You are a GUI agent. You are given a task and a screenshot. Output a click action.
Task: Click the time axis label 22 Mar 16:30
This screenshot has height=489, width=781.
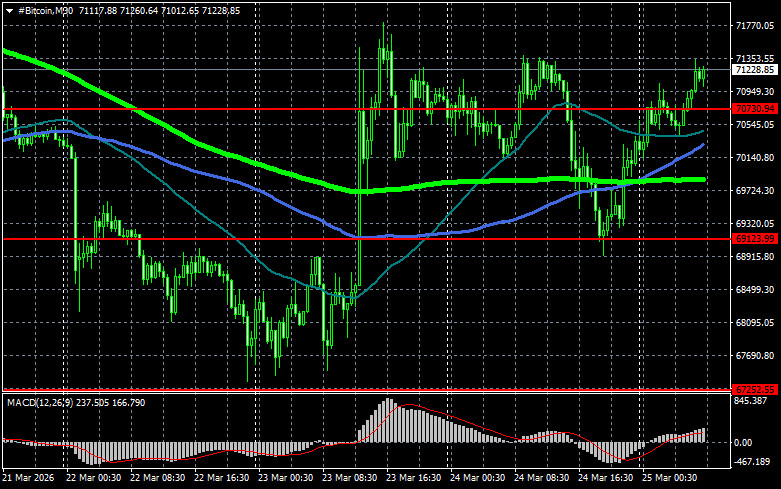coord(221,478)
